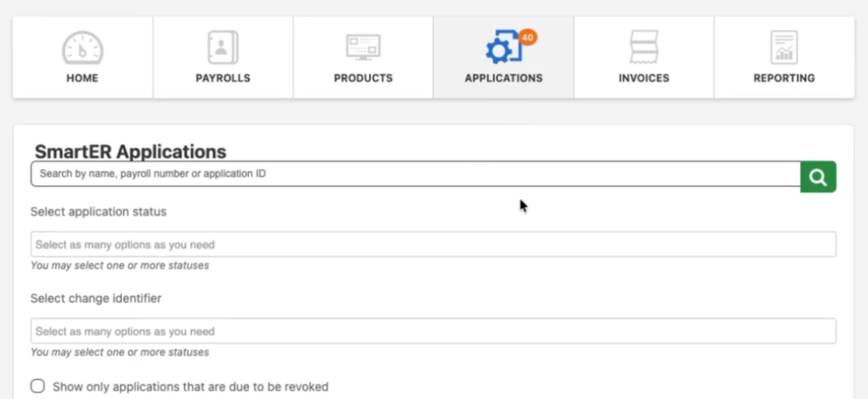The image size is (868, 399).
Task: Click the orange 40 badge on Applications
Action: coord(527,37)
